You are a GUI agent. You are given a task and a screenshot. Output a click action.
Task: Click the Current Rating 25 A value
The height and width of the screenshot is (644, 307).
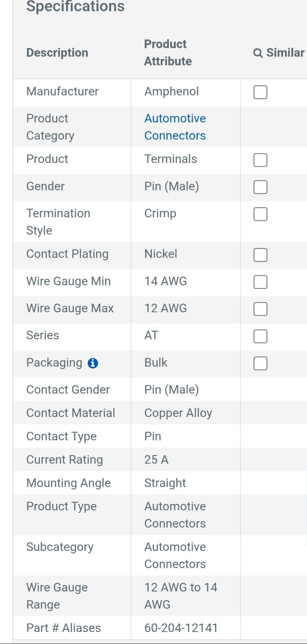pyautogui.click(x=156, y=460)
